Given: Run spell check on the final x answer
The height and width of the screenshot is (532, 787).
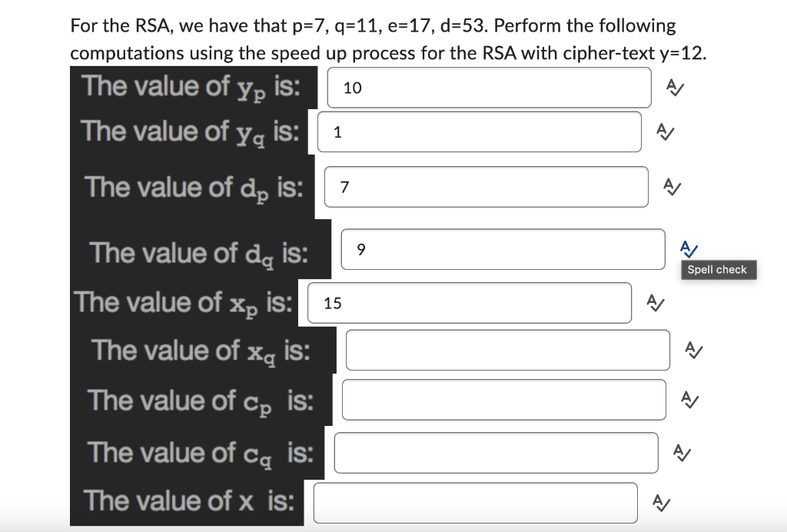Looking at the screenshot, I should pos(659,501).
